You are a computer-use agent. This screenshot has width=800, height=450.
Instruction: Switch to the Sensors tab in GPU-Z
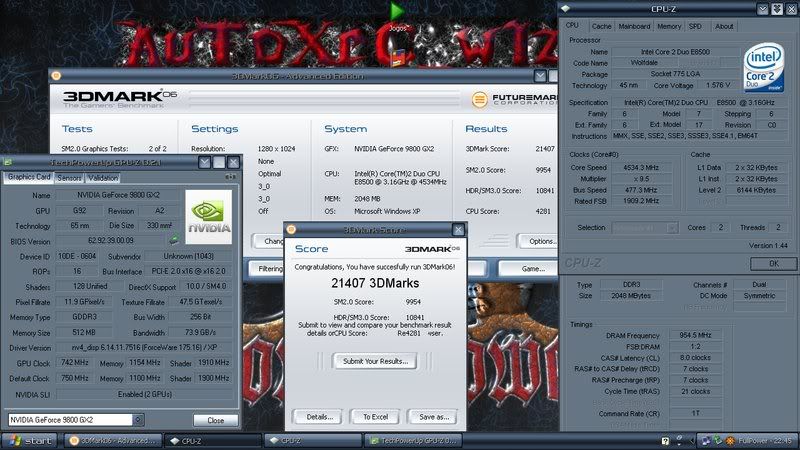coord(69,177)
